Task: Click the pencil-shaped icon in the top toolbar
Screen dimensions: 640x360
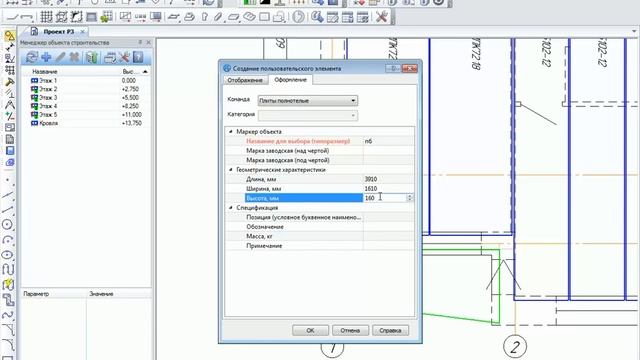Action: [x=218, y=17]
